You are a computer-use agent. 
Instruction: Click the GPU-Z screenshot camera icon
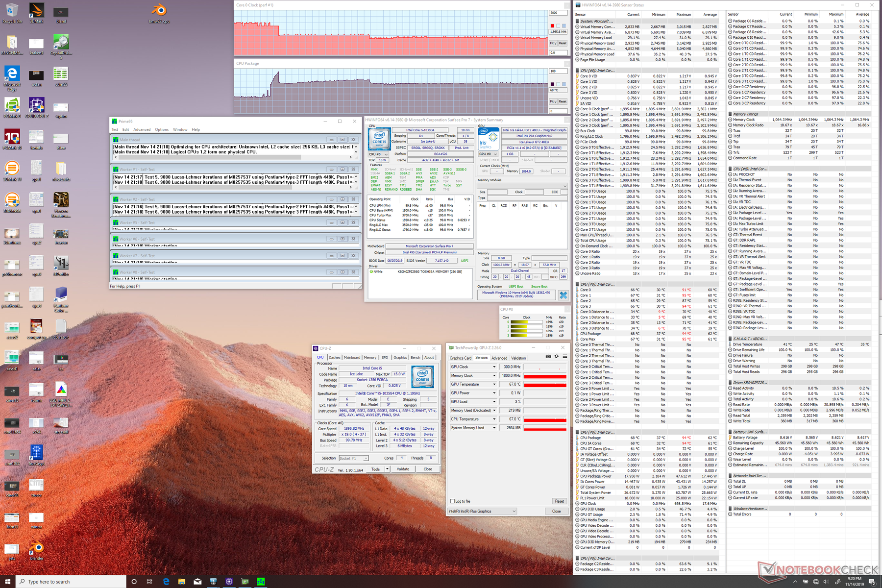548,357
